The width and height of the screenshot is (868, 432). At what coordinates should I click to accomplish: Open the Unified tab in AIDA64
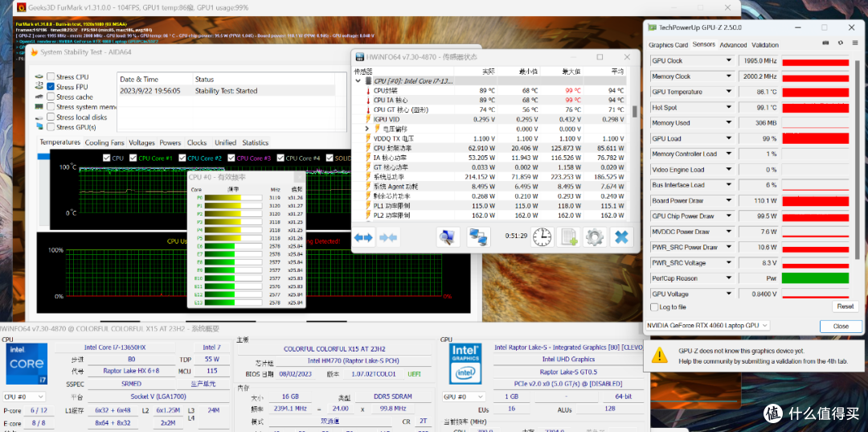pos(225,142)
